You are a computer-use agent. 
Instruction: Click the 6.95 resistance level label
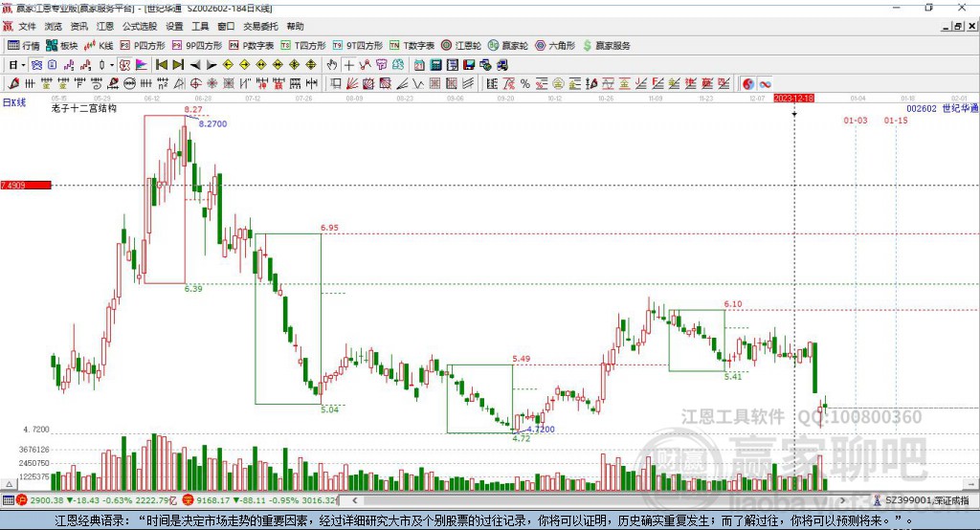pyautogui.click(x=329, y=228)
